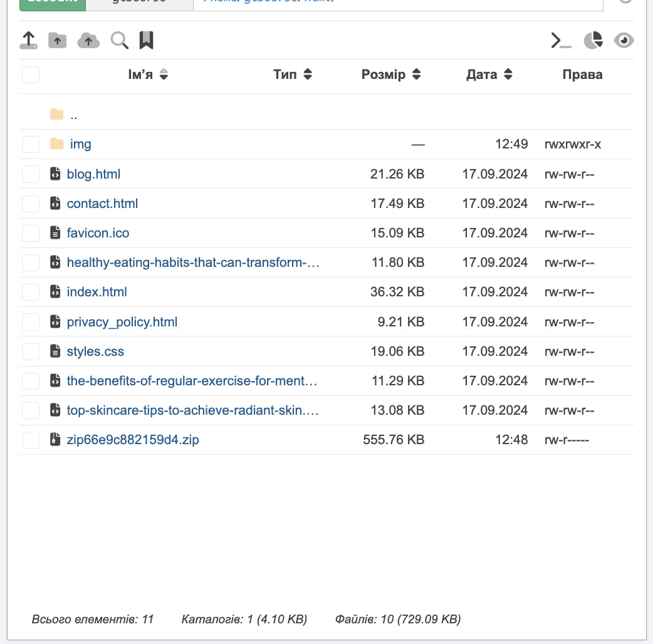Open search with the magnifier icon
This screenshot has height=644, width=653.
tap(119, 41)
